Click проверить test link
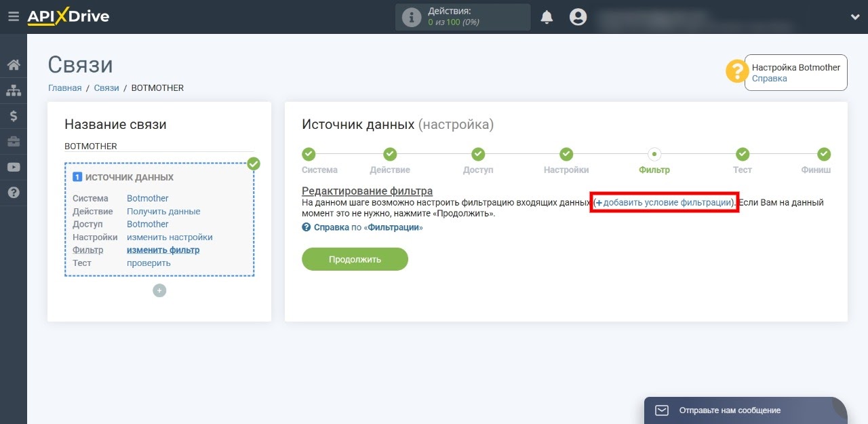This screenshot has height=424, width=868. tap(149, 263)
